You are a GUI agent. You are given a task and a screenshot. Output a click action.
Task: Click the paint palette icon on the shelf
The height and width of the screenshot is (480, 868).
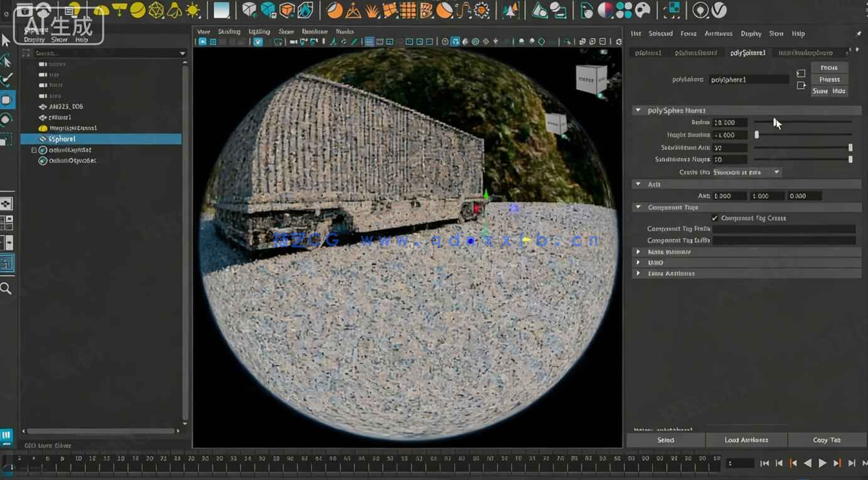pyautogui.click(x=643, y=10)
